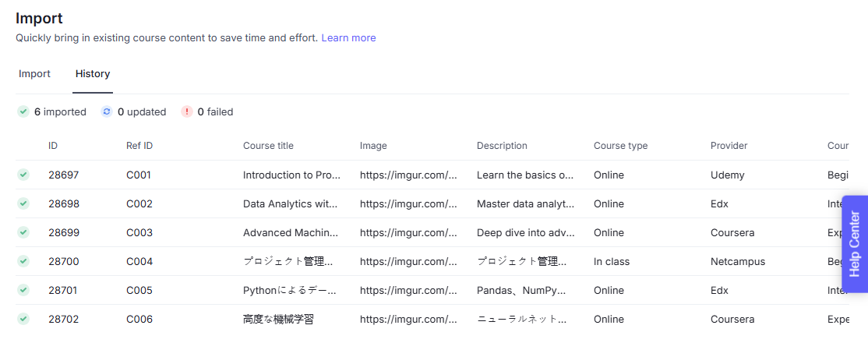868x350 pixels.
Task: Click the Netcampus provider cell
Action: tap(738, 262)
